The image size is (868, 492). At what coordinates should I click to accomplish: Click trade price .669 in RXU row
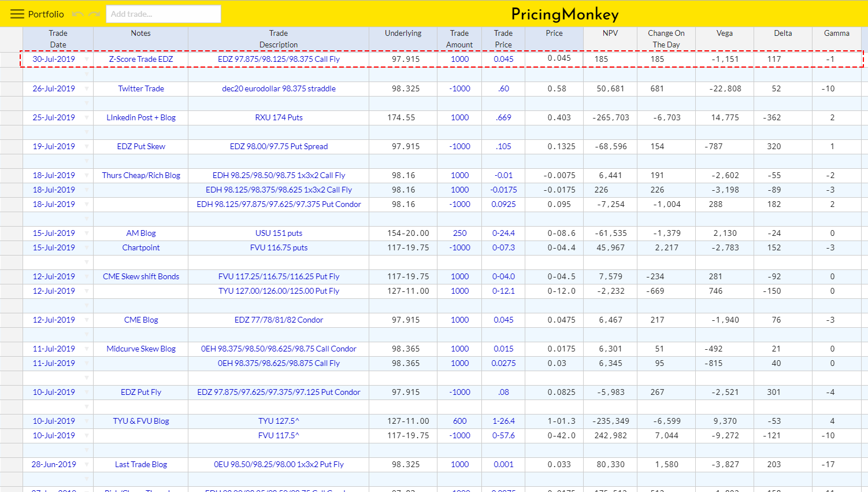tap(503, 117)
